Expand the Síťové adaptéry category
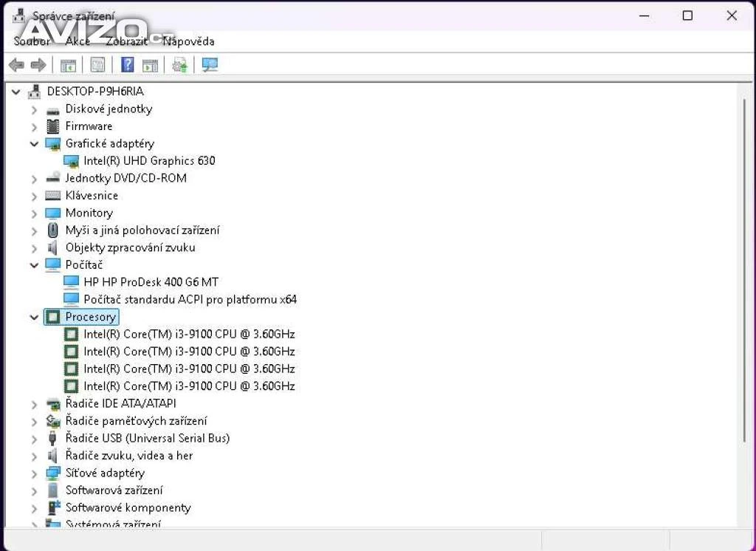Viewport: 756px width, 551px height. pyautogui.click(x=34, y=473)
